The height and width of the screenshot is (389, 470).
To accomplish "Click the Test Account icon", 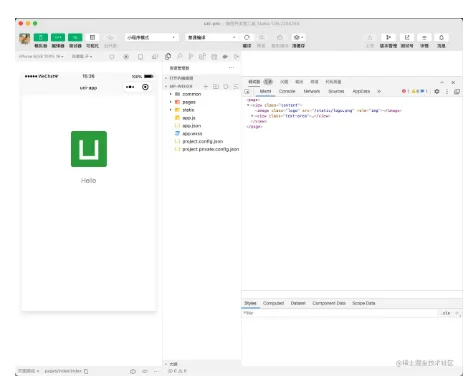I will point(407,37).
